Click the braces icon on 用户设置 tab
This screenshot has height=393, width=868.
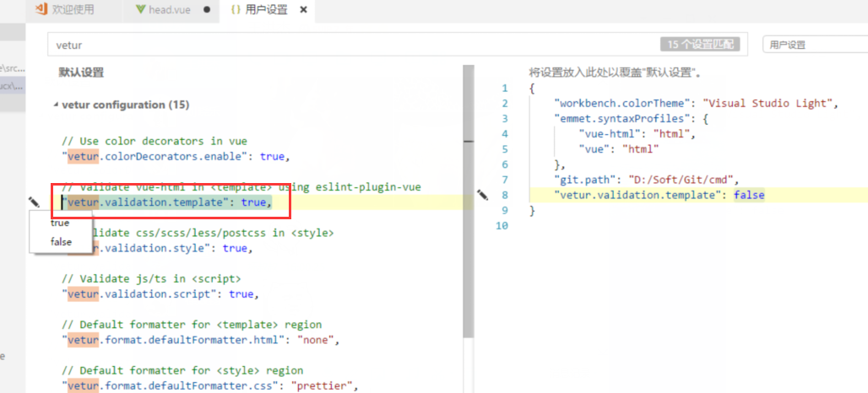pos(234,10)
